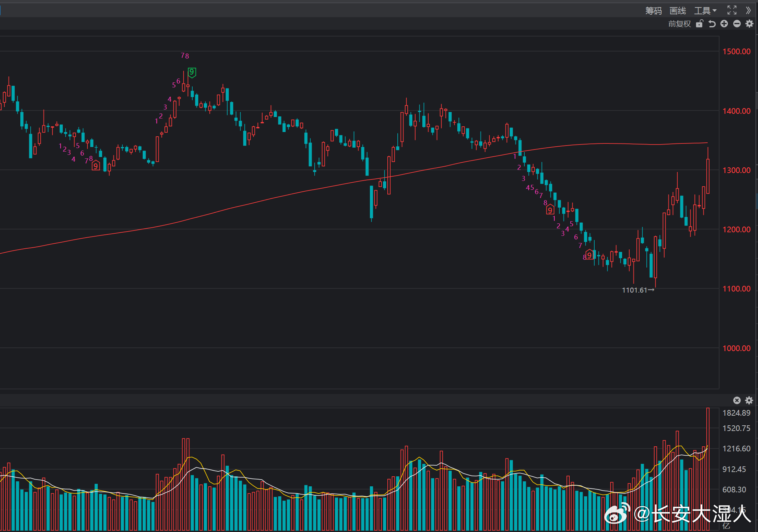Reset chart with the undo arrow
This screenshot has width=758, height=532.
point(712,24)
